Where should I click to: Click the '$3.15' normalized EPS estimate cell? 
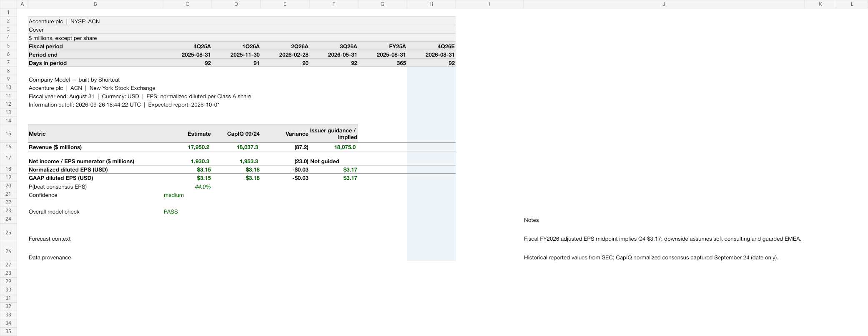point(188,169)
